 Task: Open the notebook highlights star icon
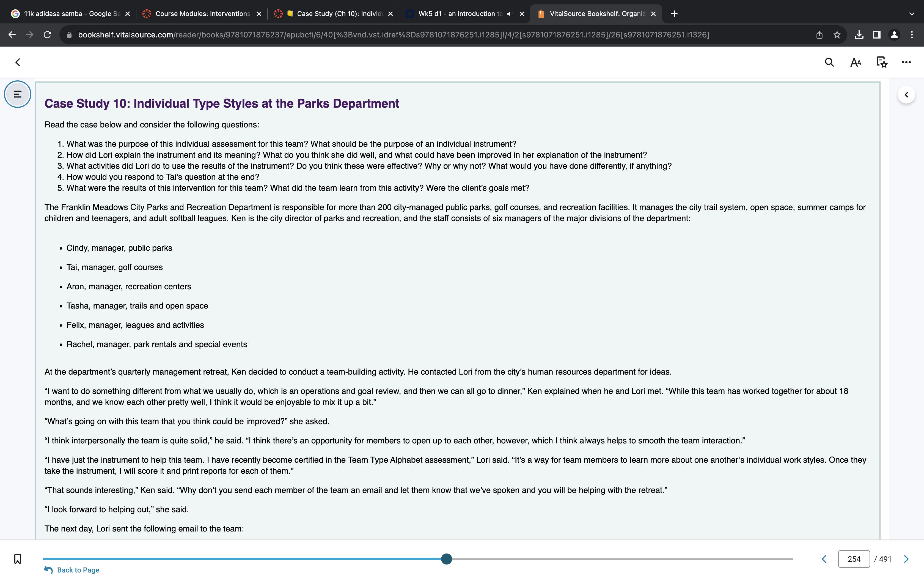(882, 62)
